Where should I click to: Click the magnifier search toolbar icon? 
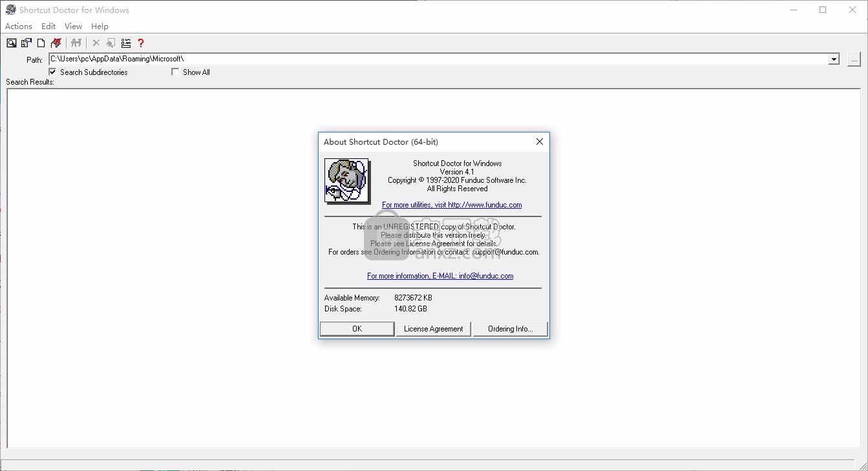(x=12, y=43)
